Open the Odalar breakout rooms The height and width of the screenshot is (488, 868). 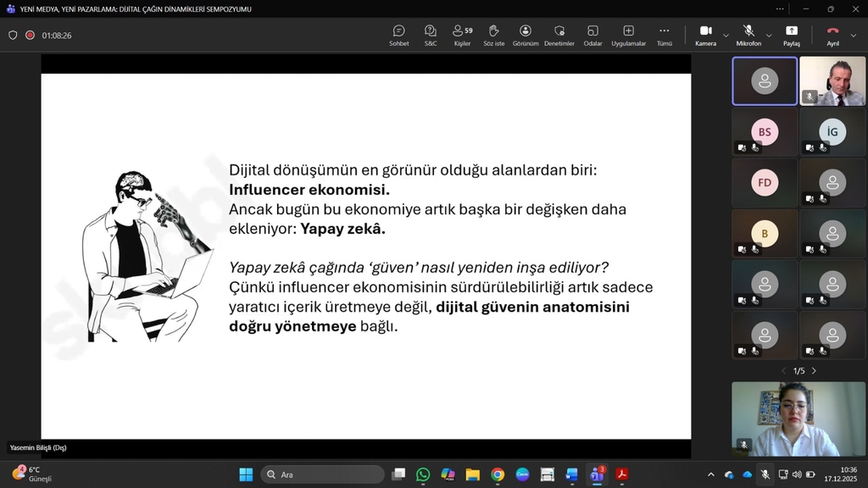click(593, 35)
